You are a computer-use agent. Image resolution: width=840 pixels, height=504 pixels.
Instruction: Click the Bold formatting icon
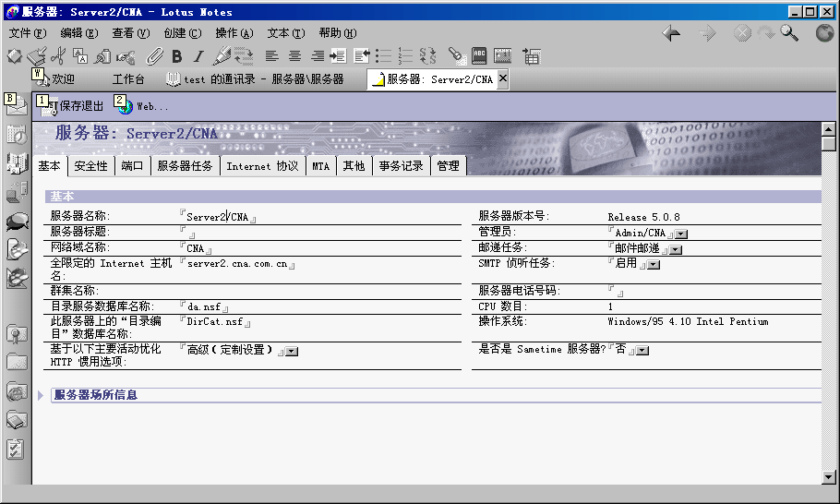[176, 56]
